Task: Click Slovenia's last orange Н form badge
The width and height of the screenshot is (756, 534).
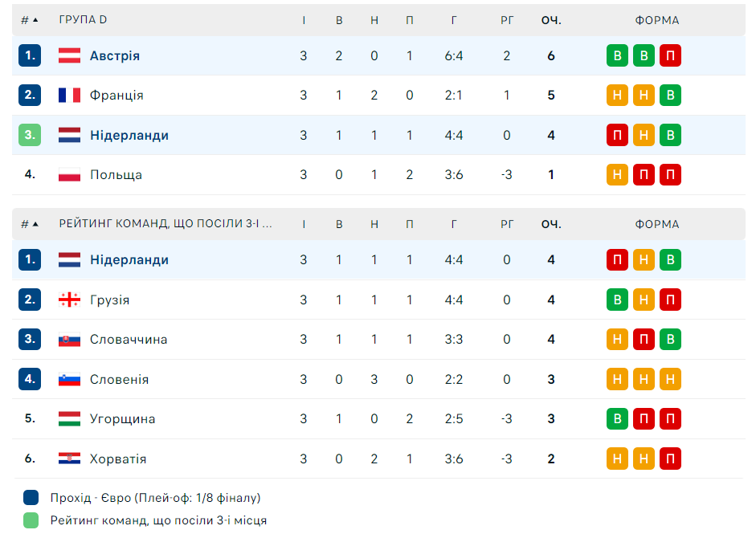Action: [x=670, y=379]
